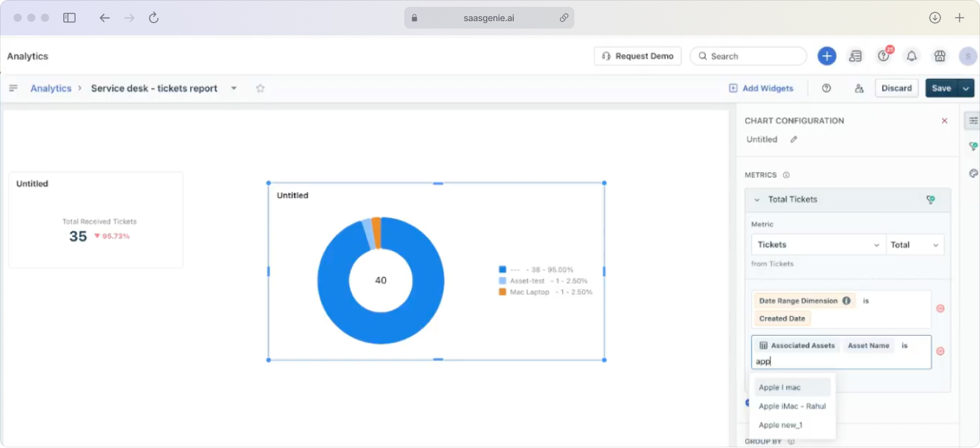The height and width of the screenshot is (448, 980).
Task: Click the pencil icon to rename Untitled chart
Action: tap(794, 139)
